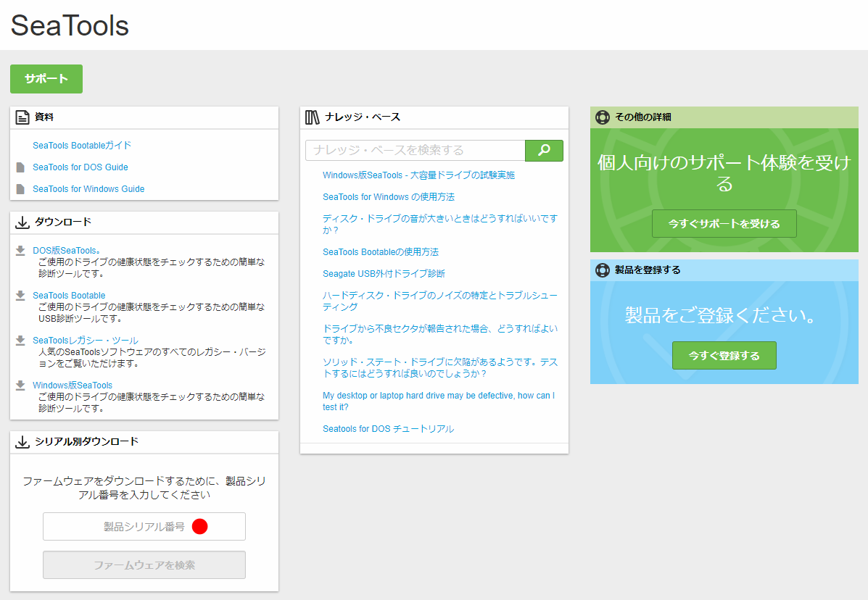868x600 pixels.
Task: Open Windows版SeaTools - 大容量ドライブの試験実施 article
Action: point(418,175)
